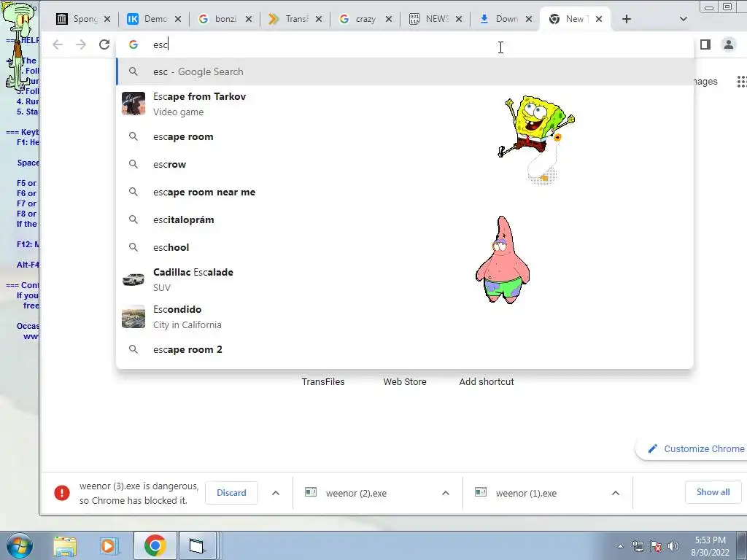Click the address bar containing esc
The height and width of the screenshot is (560, 747).
click(405, 44)
